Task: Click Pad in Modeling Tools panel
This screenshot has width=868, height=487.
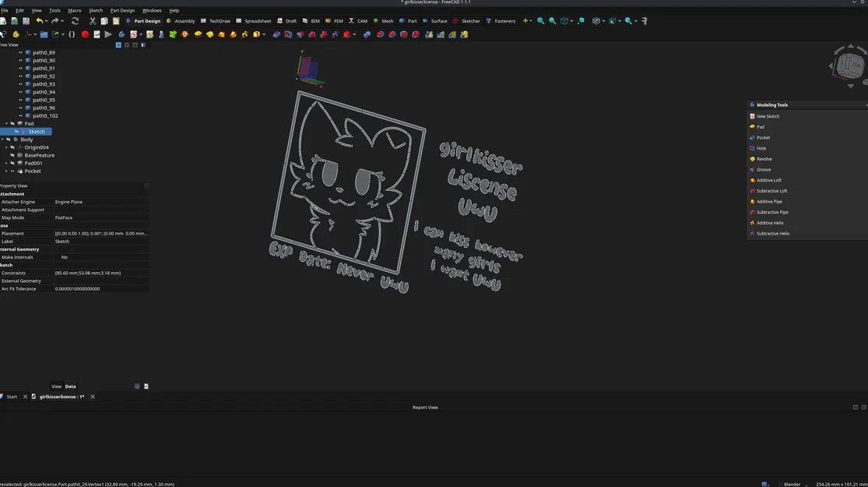Action: 760,127
